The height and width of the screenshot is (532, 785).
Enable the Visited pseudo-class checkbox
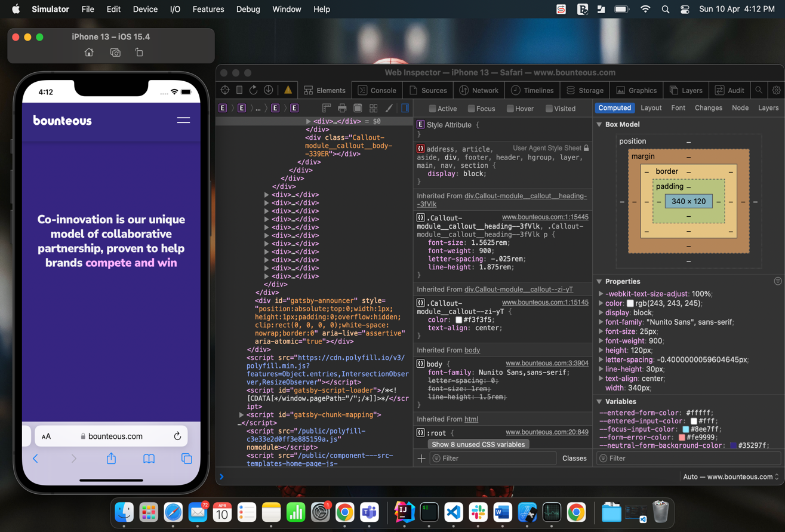549,109
